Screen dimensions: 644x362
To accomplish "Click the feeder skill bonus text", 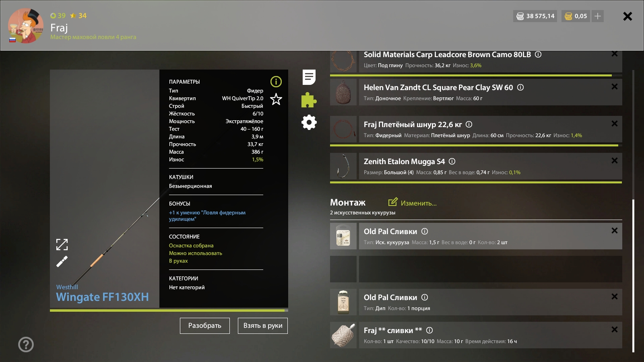I will tap(207, 216).
